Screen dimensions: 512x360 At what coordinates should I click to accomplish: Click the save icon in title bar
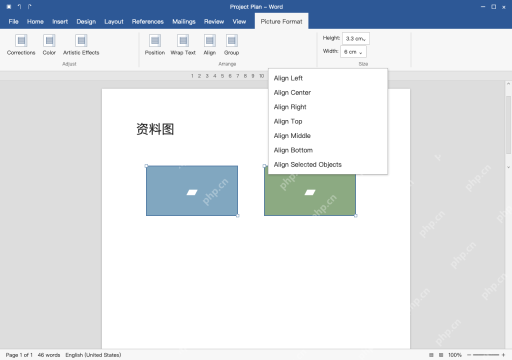click(9, 7)
